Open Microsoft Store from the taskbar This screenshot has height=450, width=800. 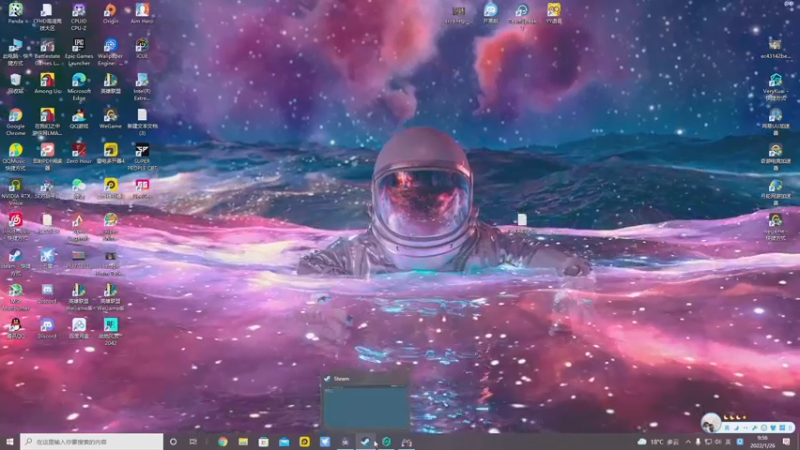coord(264,442)
